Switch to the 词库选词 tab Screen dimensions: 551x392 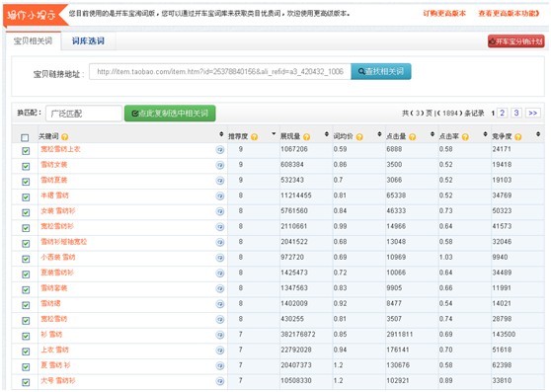point(88,40)
